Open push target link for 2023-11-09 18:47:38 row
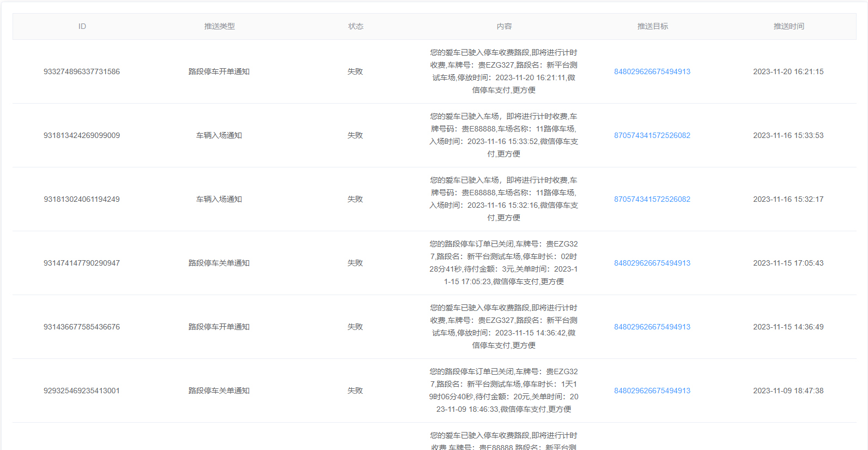The height and width of the screenshot is (450, 868). 652,391
